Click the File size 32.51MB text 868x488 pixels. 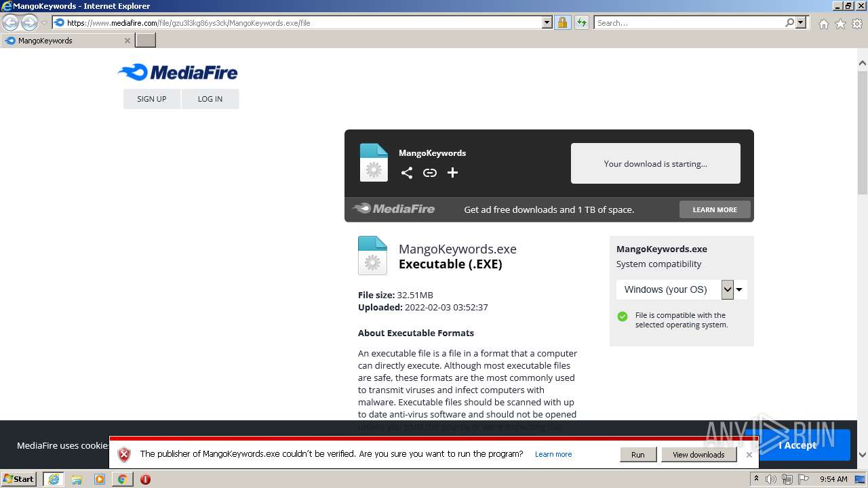[395, 295]
